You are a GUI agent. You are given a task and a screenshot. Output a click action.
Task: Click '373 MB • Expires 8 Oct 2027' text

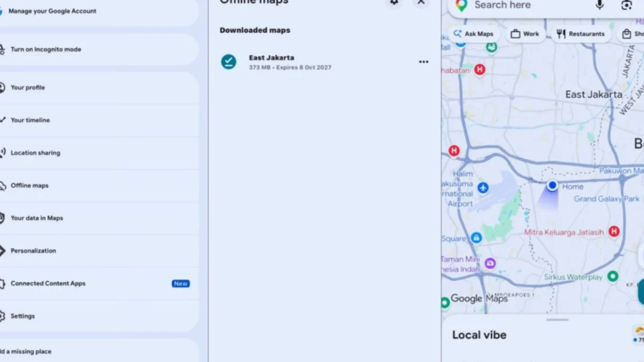point(290,68)
